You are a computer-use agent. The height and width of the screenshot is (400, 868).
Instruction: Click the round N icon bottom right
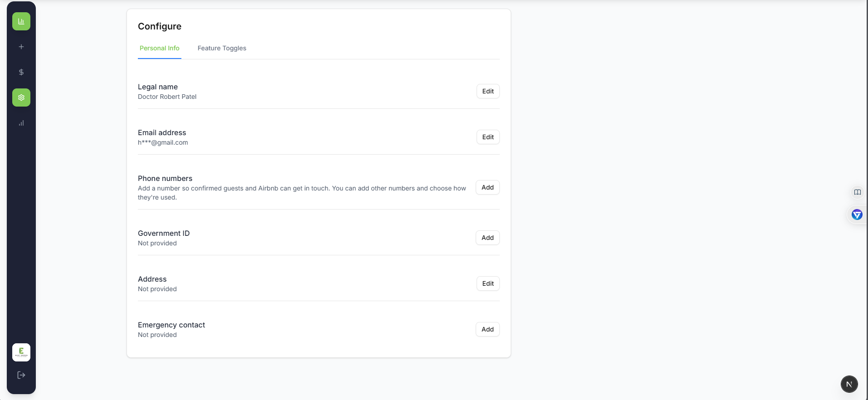[849, 384]
